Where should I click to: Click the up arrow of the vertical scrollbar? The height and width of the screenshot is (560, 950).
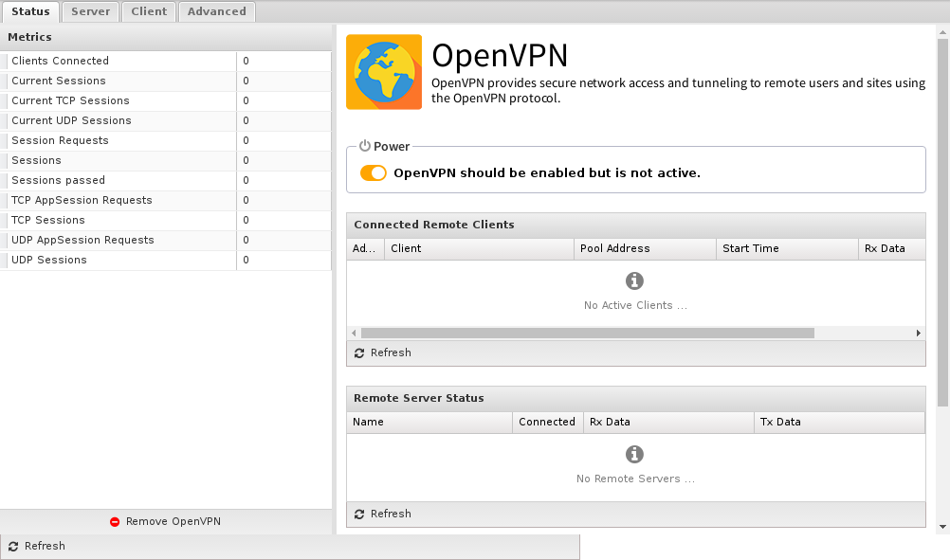click(942, 31)
